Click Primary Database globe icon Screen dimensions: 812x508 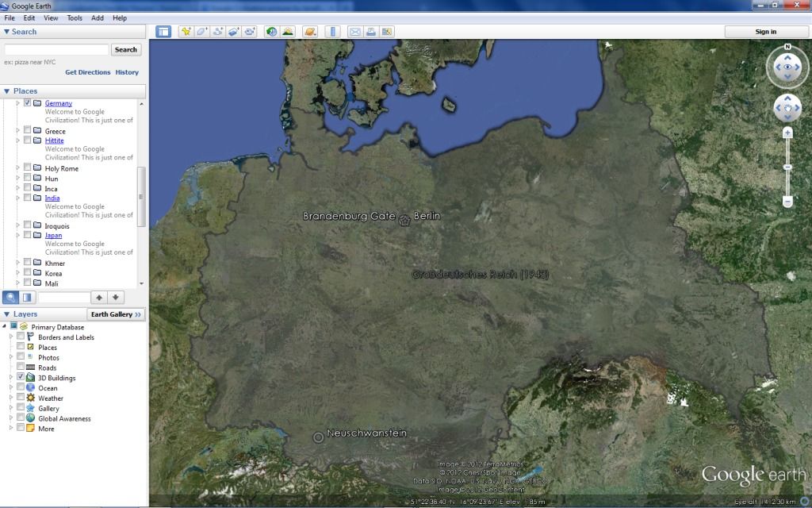(x=23, y=326)
